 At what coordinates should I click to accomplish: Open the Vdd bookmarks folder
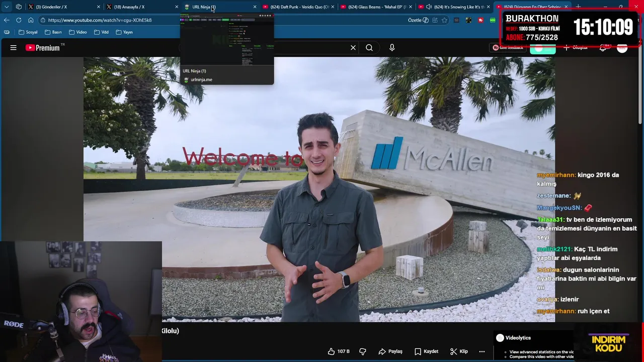point(101,32)
